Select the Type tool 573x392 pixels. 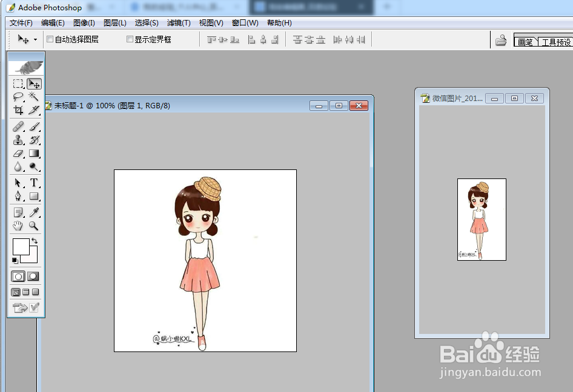34,183
